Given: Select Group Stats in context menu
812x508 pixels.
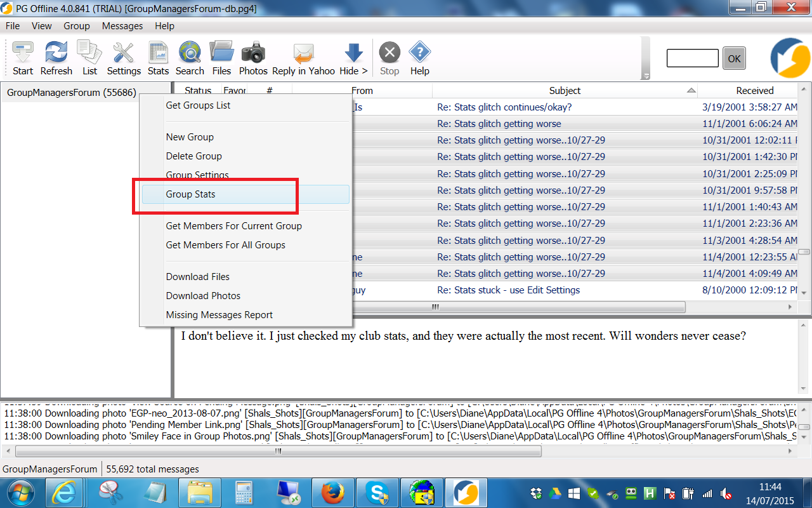Looking at the screenshot, I should pyautogui.click(x=246, y=194).
